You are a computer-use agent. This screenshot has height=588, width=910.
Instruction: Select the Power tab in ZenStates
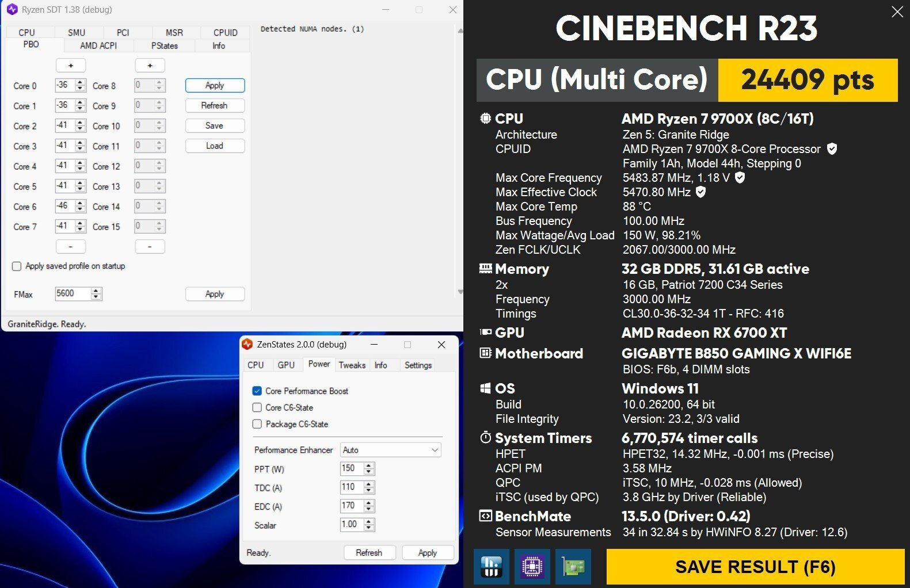coord(319,364)
